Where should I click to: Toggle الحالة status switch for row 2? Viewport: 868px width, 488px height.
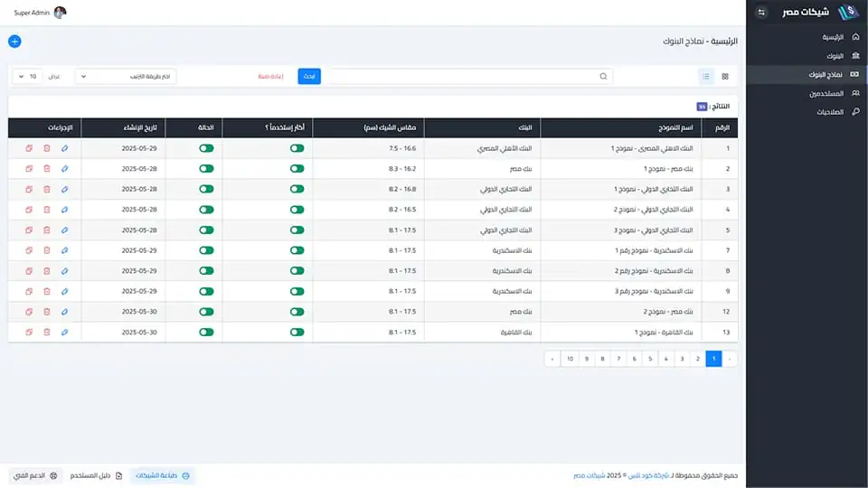pyautogui.click(x=206, y=169)
